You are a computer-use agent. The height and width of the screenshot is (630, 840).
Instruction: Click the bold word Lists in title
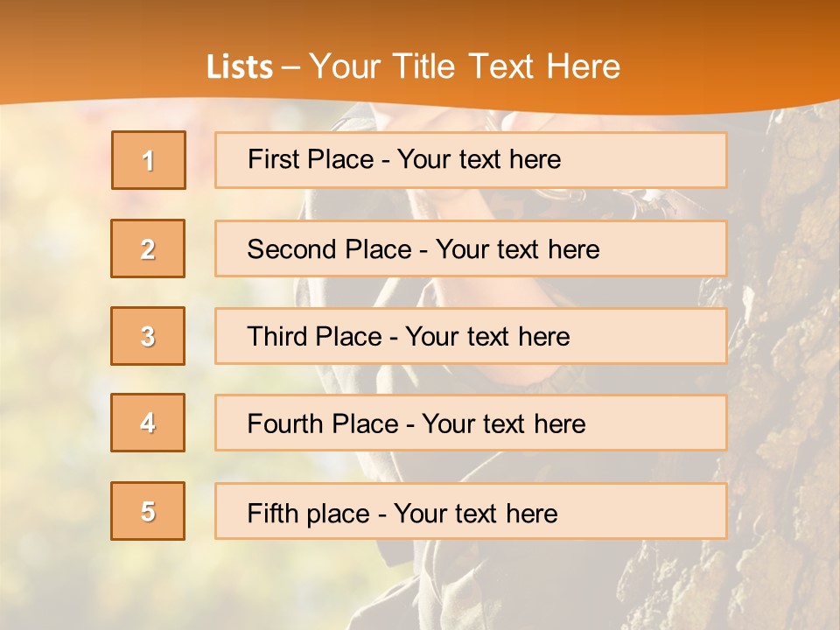coord(240,66)
